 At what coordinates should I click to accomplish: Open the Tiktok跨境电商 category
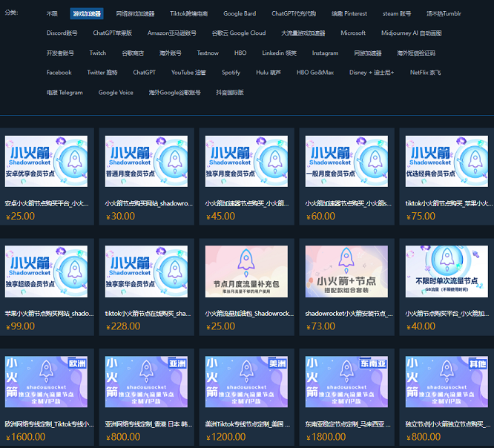tap(188, 13)
